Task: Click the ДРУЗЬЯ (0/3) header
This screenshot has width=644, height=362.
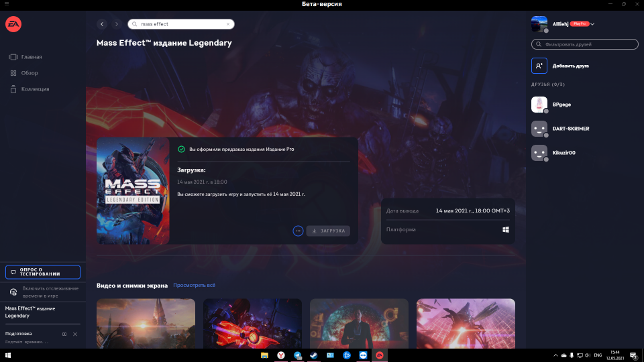Action: click(x=548, y=84)
